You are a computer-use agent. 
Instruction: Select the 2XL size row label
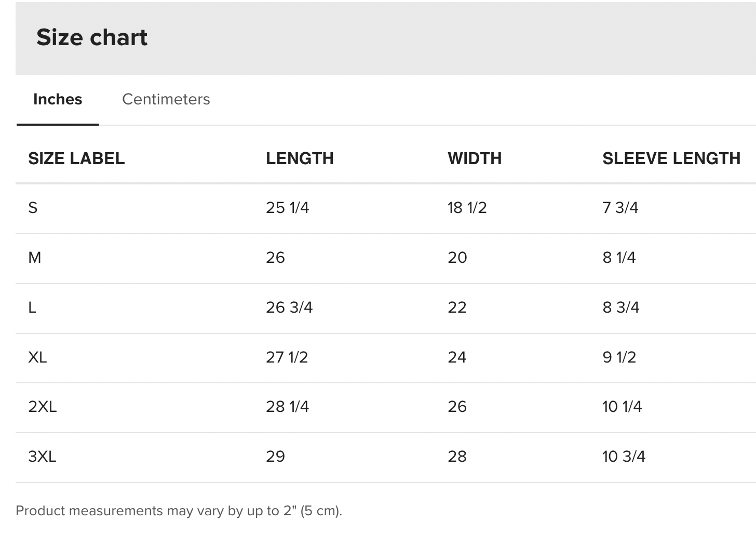(42, 407)
